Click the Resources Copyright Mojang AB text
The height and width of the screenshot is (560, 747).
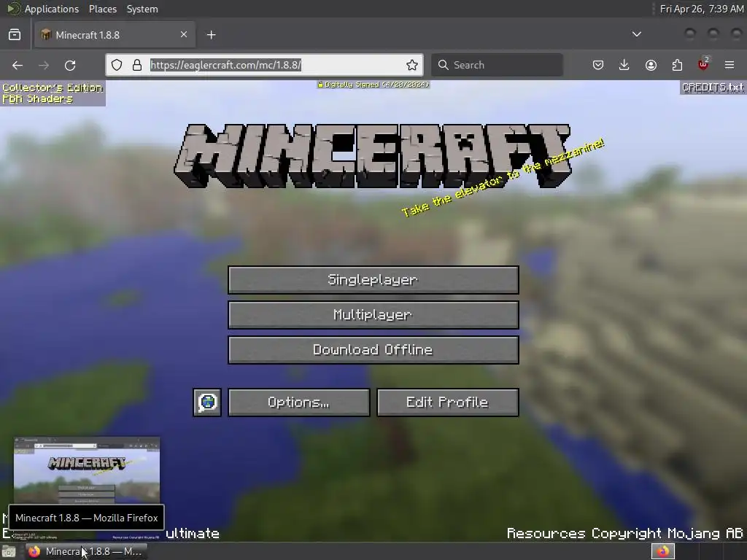pos(624,533)
